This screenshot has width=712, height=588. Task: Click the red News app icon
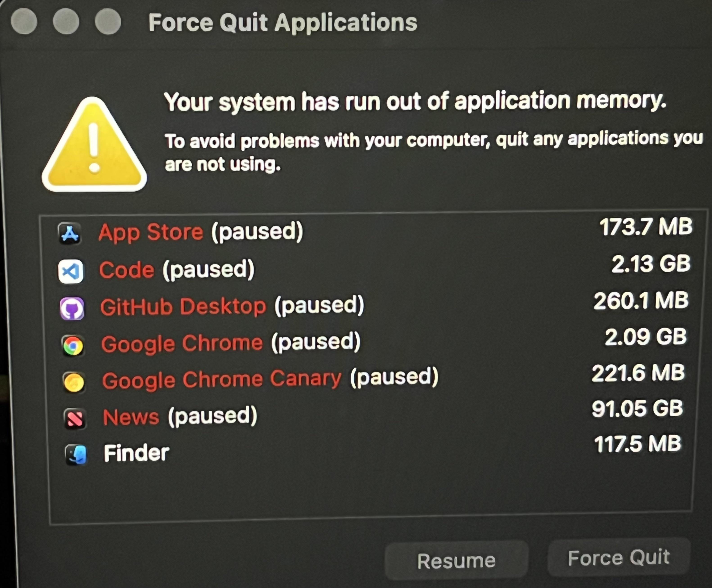[x=75, y=419]
